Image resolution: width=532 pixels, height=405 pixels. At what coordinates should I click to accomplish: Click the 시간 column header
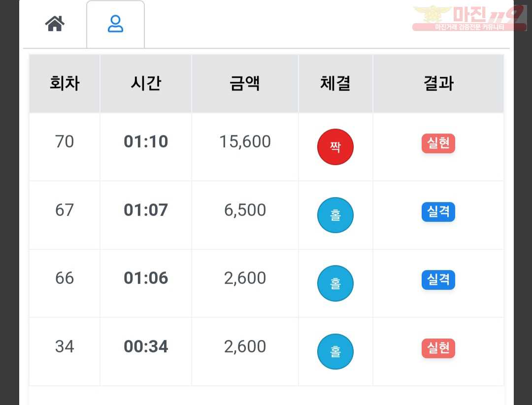coord(146,83)
